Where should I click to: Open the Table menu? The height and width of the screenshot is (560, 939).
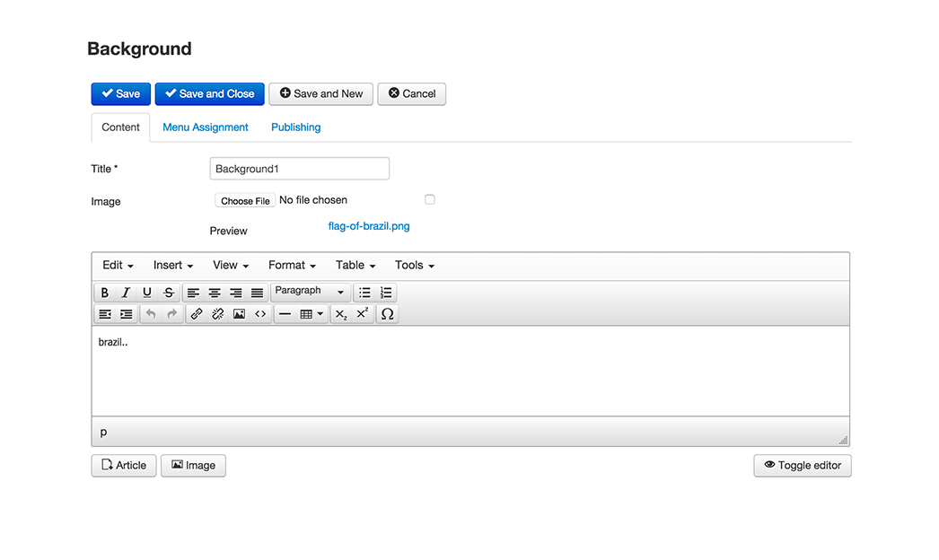(355, 266)
